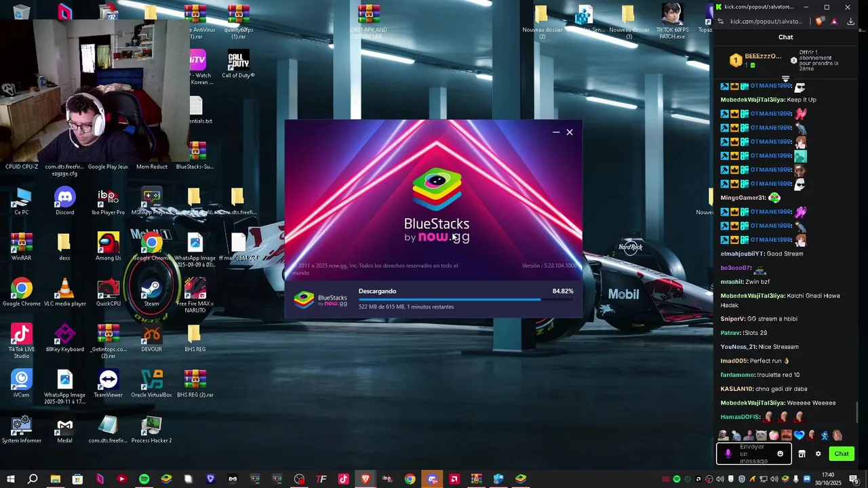Open TikTok LIVE Studio shortcut
This screenshot has height=488, width=868.
point(22,342)
